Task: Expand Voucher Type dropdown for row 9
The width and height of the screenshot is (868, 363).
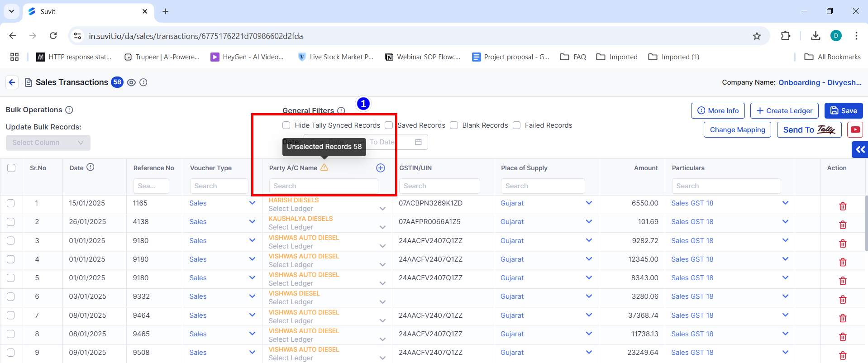Action: click(x=252, y=352)
